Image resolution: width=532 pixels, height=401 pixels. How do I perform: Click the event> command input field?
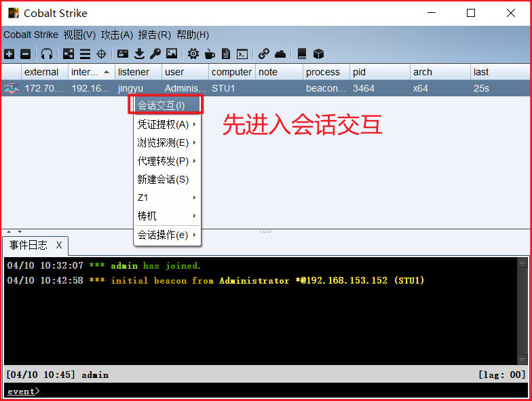point(266,391)
